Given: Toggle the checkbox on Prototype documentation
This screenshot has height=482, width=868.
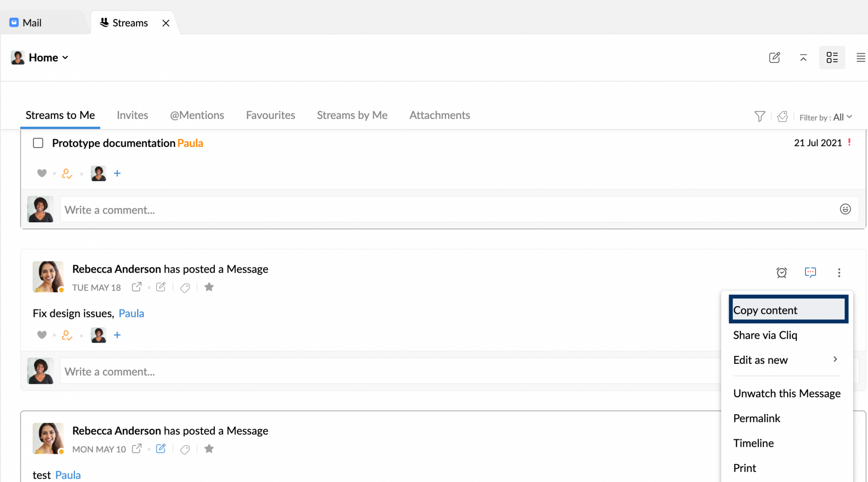Looking at the screenshot, I should pyautogui.click(x=37, y=143).
